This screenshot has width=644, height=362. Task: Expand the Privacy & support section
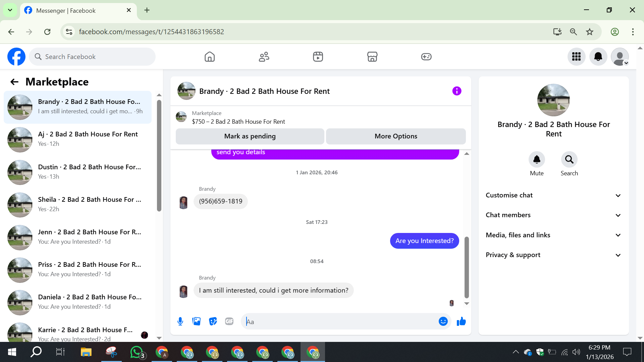pyautogui.click(x=553, y=255)
